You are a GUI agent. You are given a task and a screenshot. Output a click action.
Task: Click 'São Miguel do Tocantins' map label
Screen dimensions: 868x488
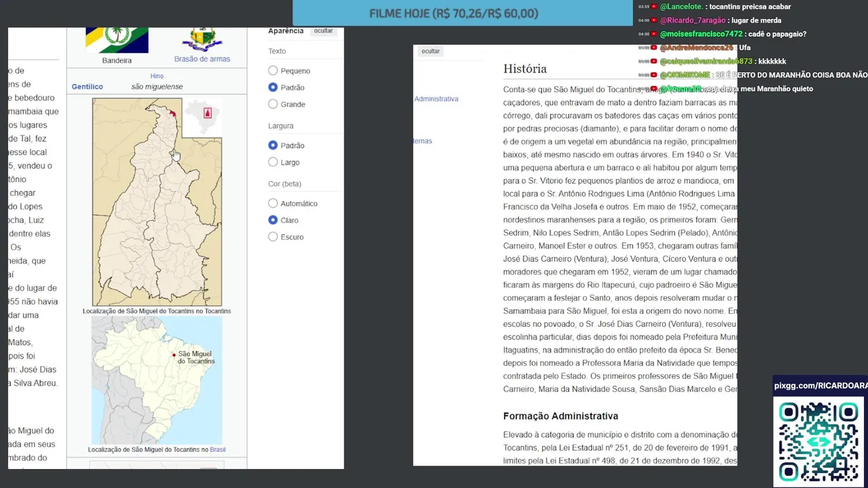click(196, 357)
